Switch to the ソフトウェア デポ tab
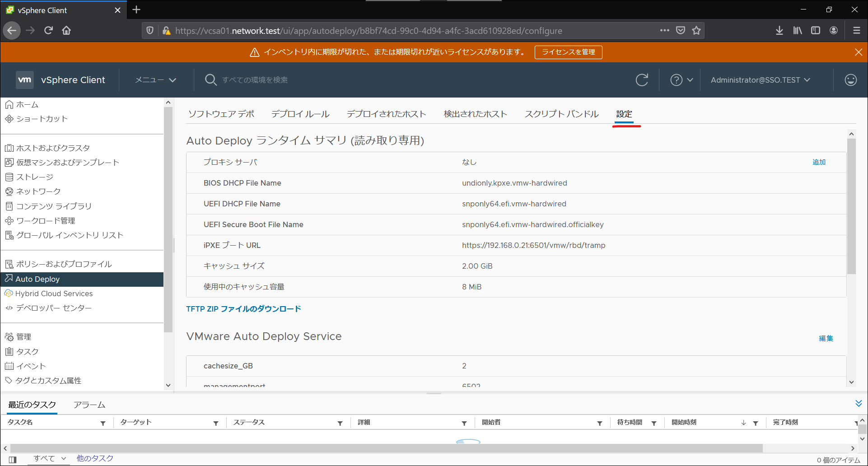 pos(221,114)
